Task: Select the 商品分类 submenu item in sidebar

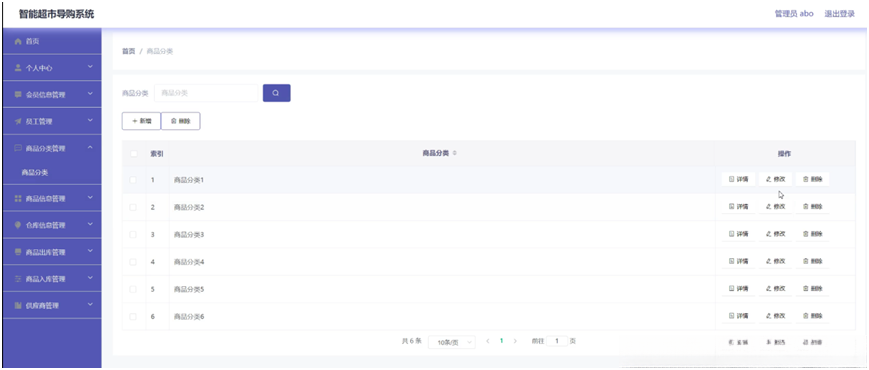Action: coord(34,173)
